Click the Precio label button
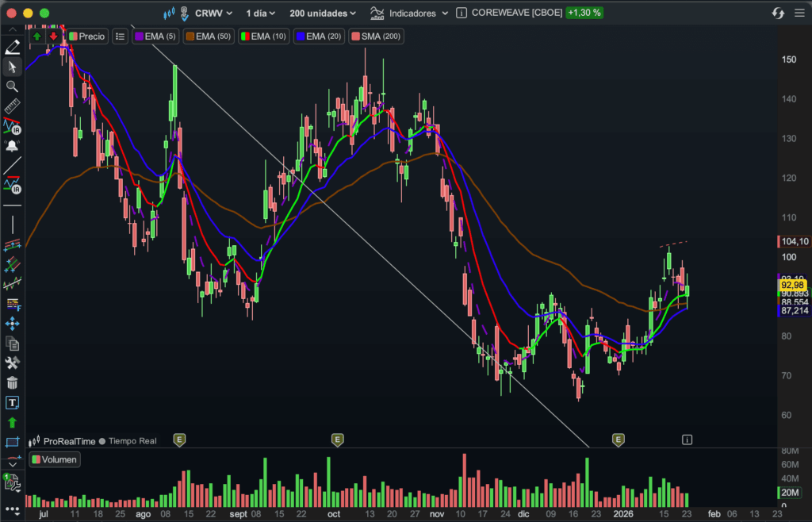 pos(86,36)
